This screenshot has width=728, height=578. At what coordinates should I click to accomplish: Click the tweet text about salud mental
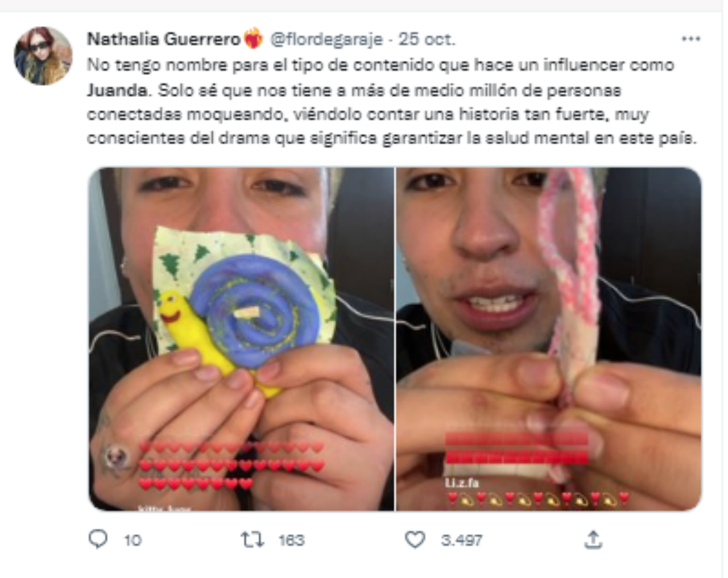click(x=391, y=102)
